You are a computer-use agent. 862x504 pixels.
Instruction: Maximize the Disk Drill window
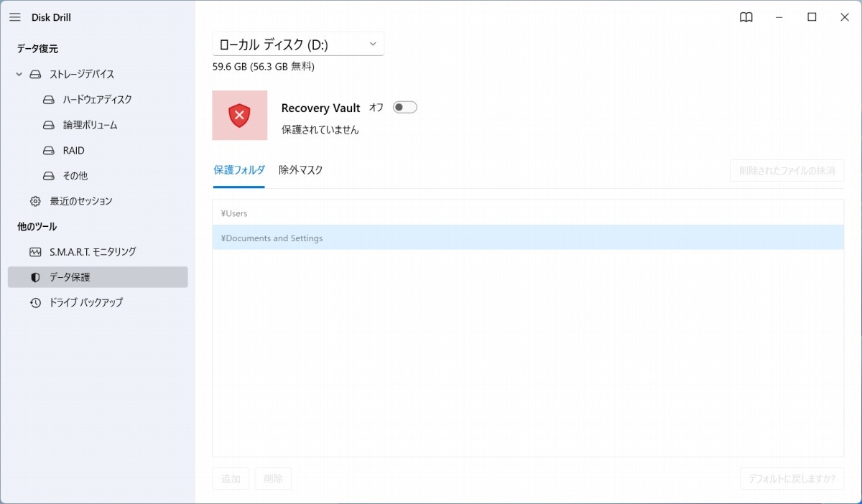(x=812, y=17)
